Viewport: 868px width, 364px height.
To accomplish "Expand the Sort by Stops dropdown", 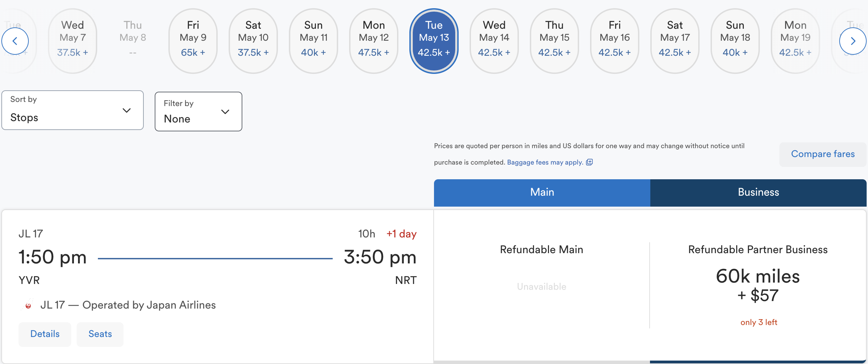I will [x=73, y=110].
